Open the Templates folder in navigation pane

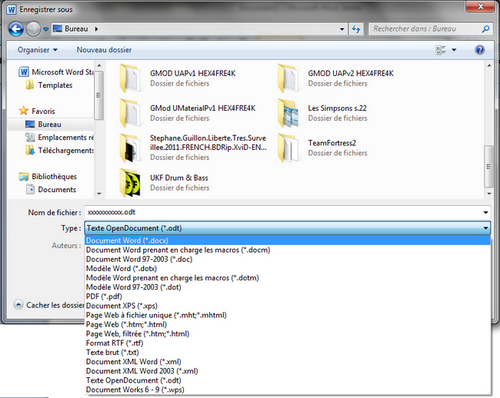click(49, 85)
